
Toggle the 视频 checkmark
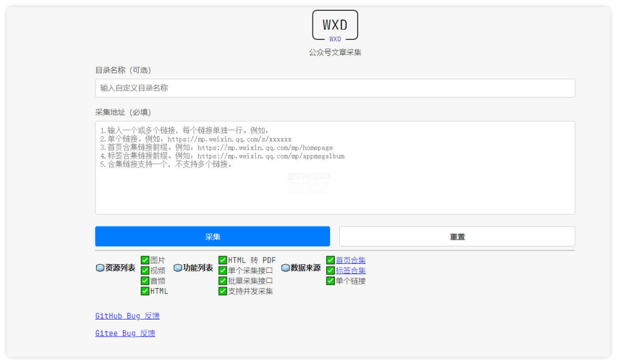pyautogui.click(x=145, y=270)
